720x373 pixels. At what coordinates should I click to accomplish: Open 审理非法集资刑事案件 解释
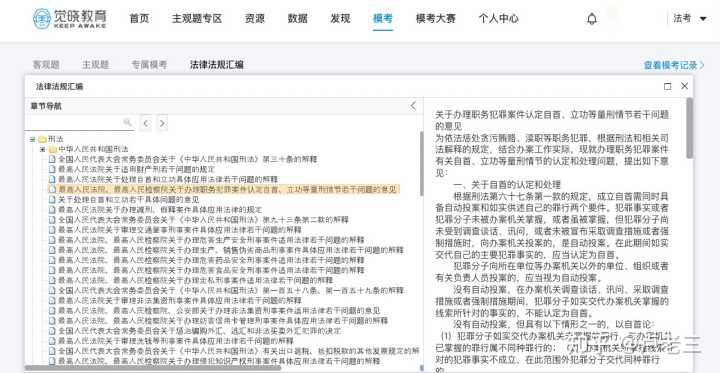(x=180, y=300)
